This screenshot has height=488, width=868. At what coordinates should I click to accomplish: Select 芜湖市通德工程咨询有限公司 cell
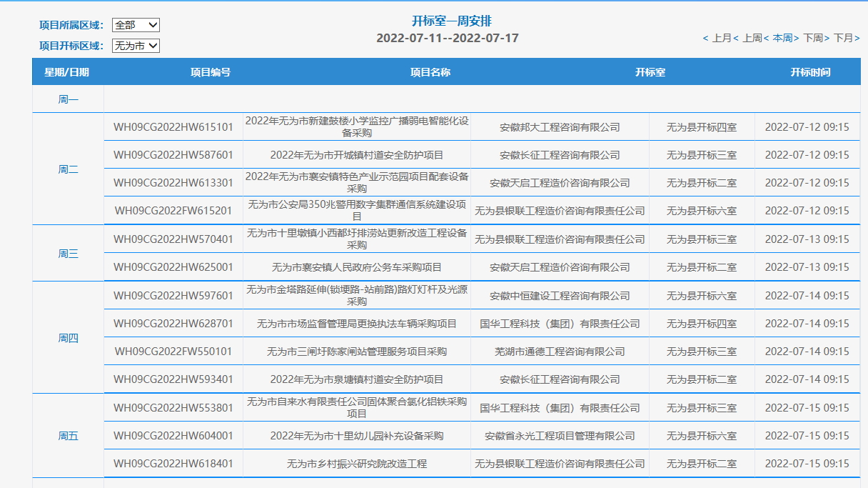pyautogui.click(x=560, y=352)
